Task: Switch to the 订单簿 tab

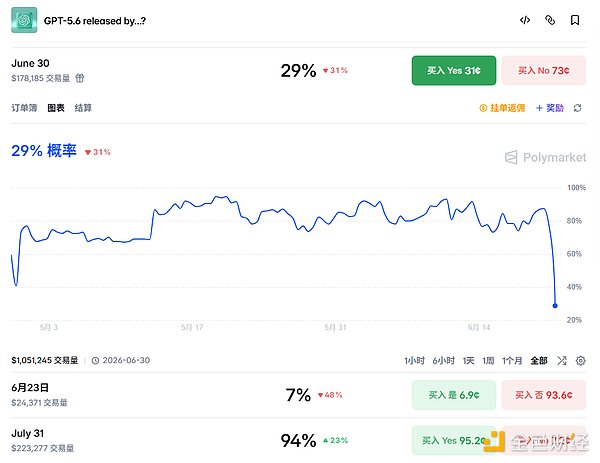Action: pos(24,108)
